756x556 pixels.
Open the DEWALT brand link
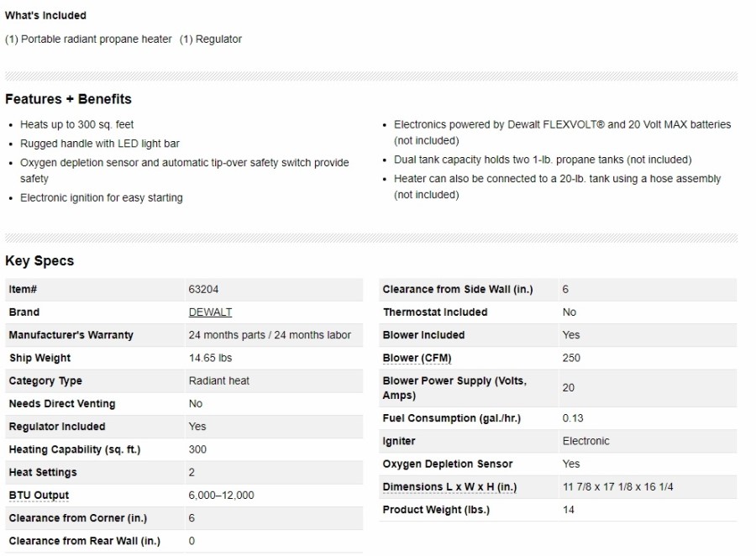click(210, 312)
